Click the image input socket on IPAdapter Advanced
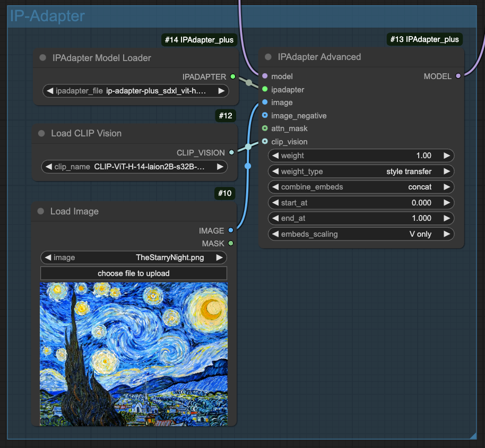 265,102
